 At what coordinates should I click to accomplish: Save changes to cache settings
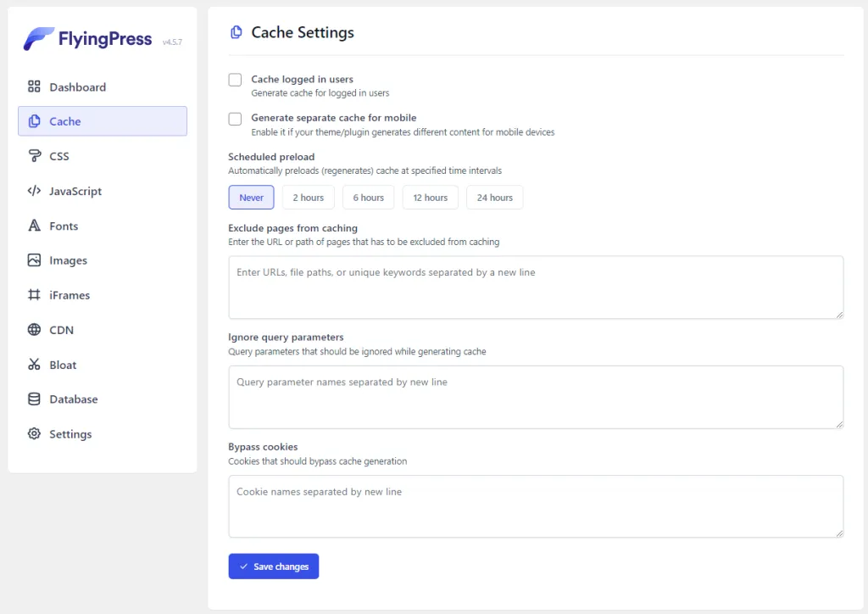pos(273,567)
